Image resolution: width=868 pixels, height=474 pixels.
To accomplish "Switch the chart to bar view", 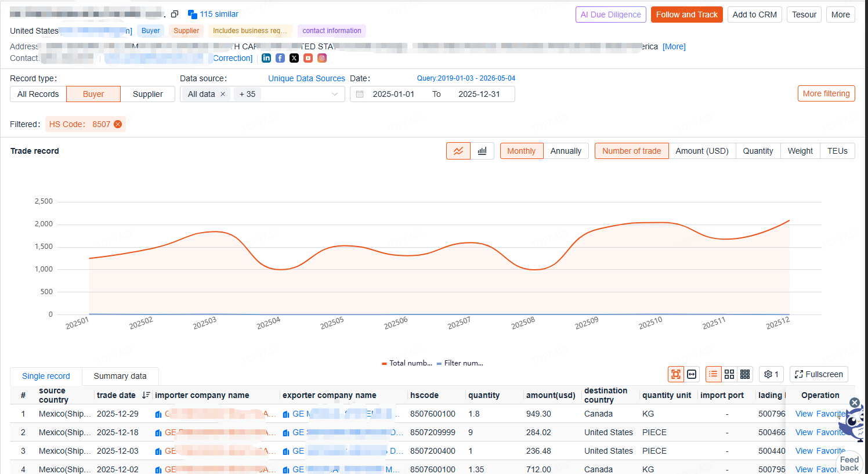I will pyautogui.click(x=482, y=151).
